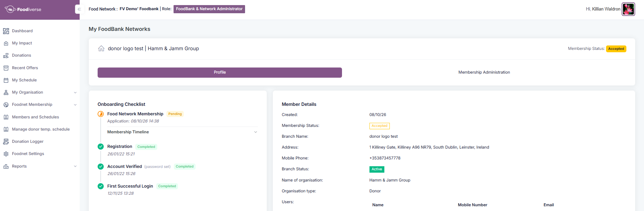Open Dashboard in the sidebar
This screenshot has width=644, height=211.
point(22,31)
